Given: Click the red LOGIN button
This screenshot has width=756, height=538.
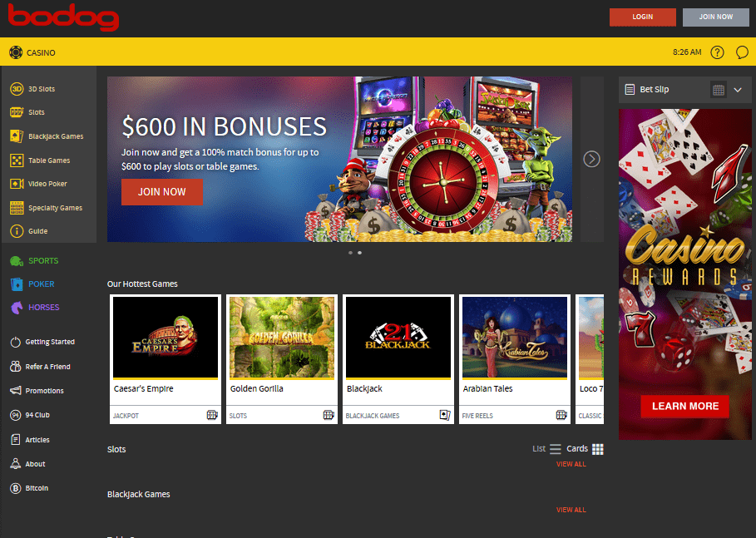Looking at the screenshot, I should point(643,17).
